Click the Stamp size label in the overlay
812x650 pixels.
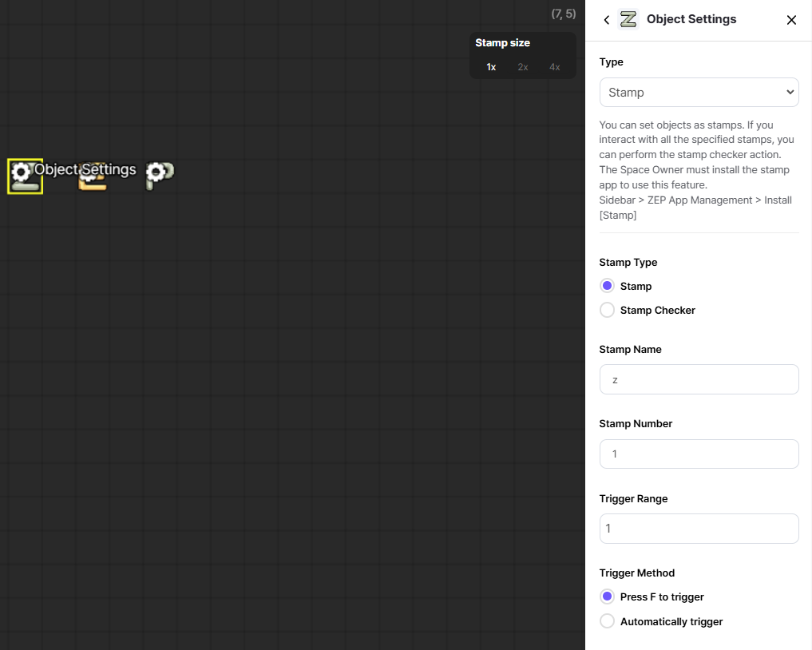pyautogui.click(x=502, y=43)
